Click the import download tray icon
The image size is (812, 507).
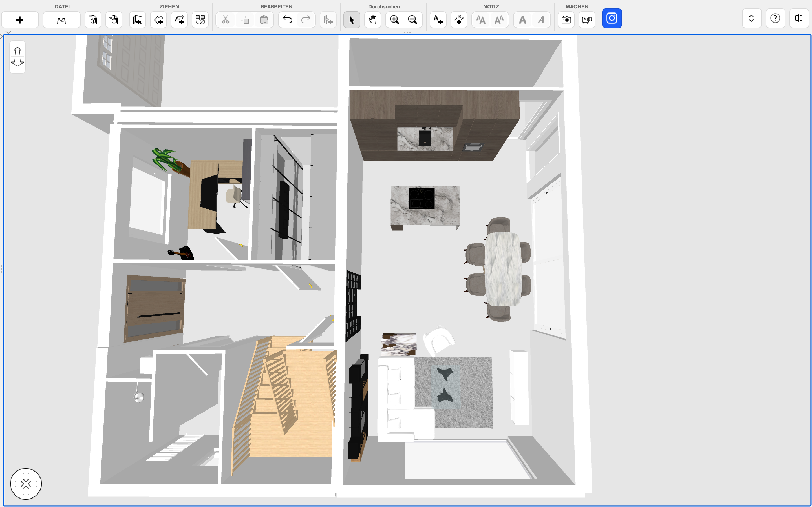coord(61,20)
